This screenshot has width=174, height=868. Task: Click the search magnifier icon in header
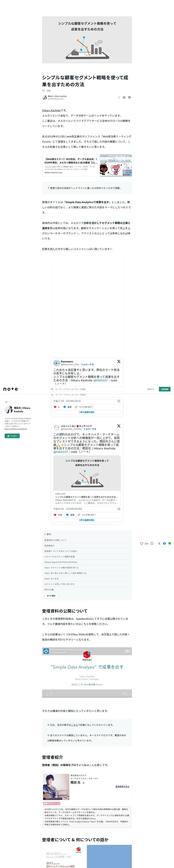coord(52,389)
